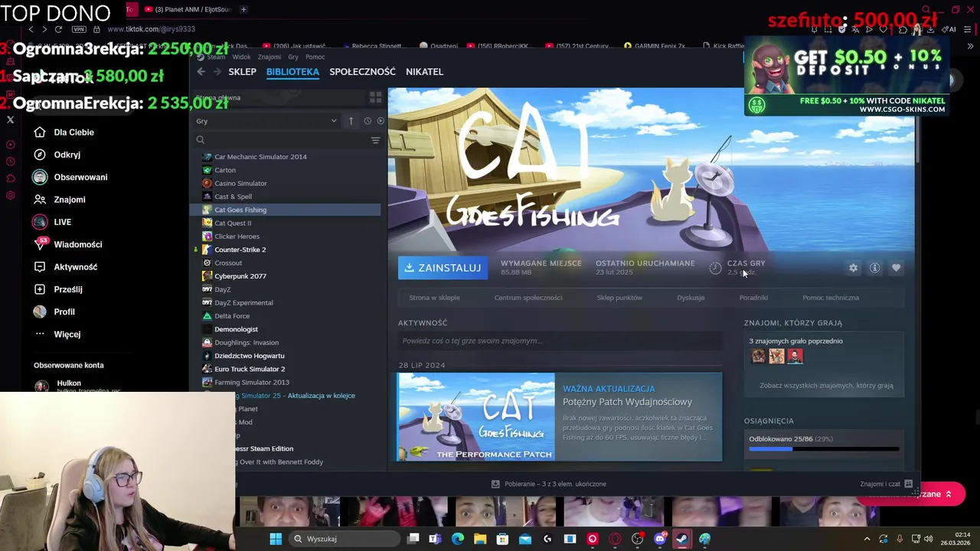Toggle the sort direction arrow next to Gry

(351, 121)
